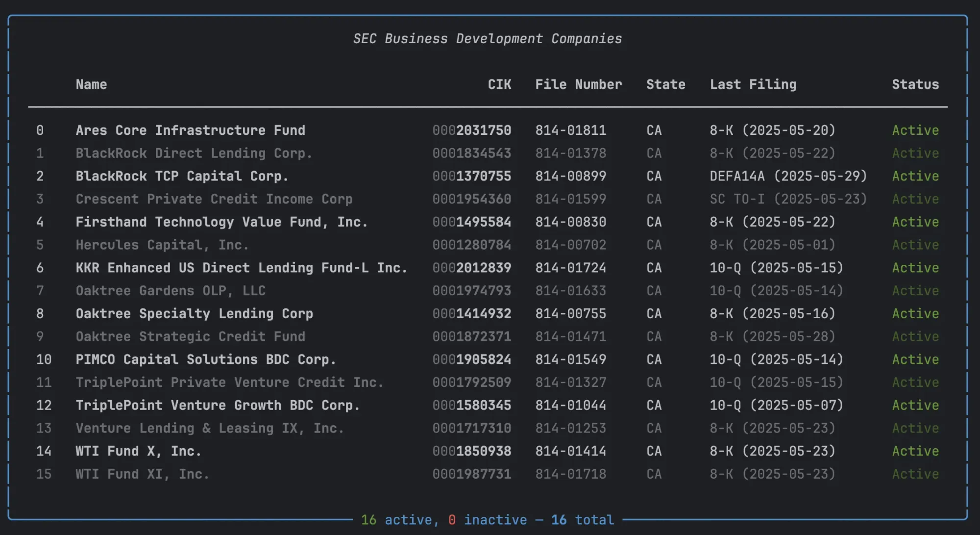The height and width of the screenshot is (535, 980).
Task: Select the PIMCO Capital Solutions BDC row
Action: click(x=206, y=359)
